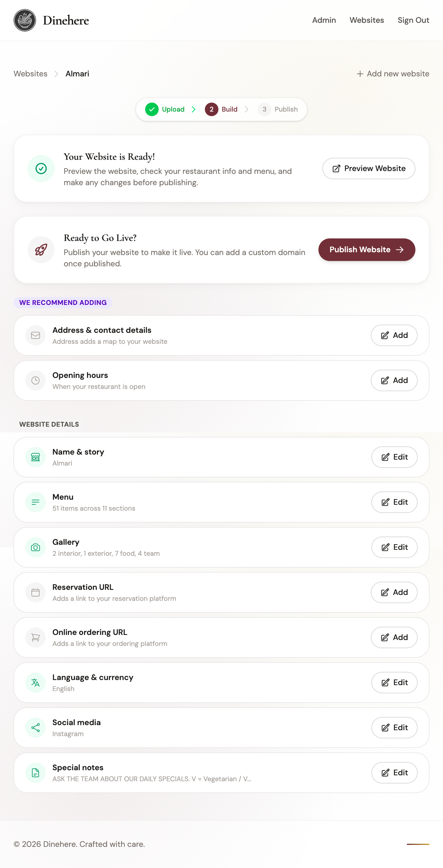Click the translation icon for Language & currency
The width and height of the screenshot is (443, 868).
[35, 682]
